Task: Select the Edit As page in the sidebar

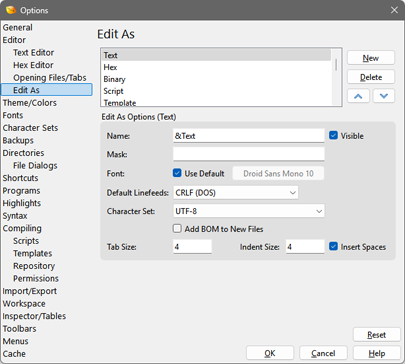Action: coord(47,90)
